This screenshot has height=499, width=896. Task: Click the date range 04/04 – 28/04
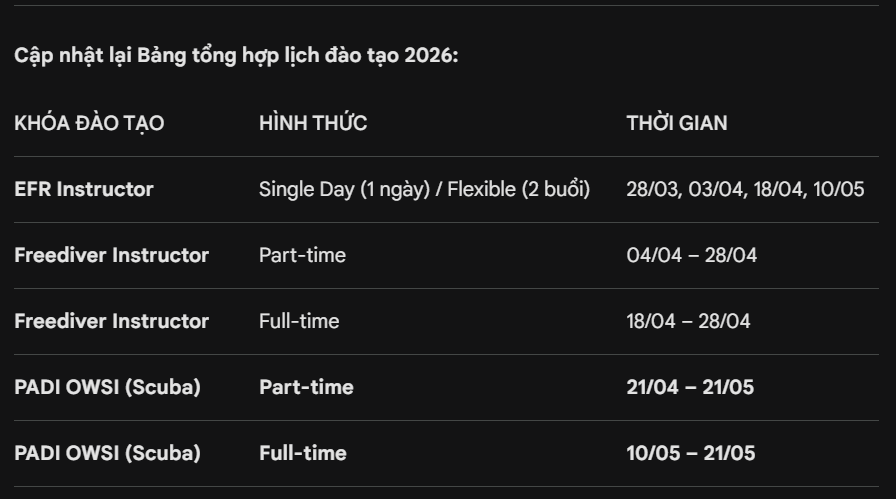tap(692, 255)
